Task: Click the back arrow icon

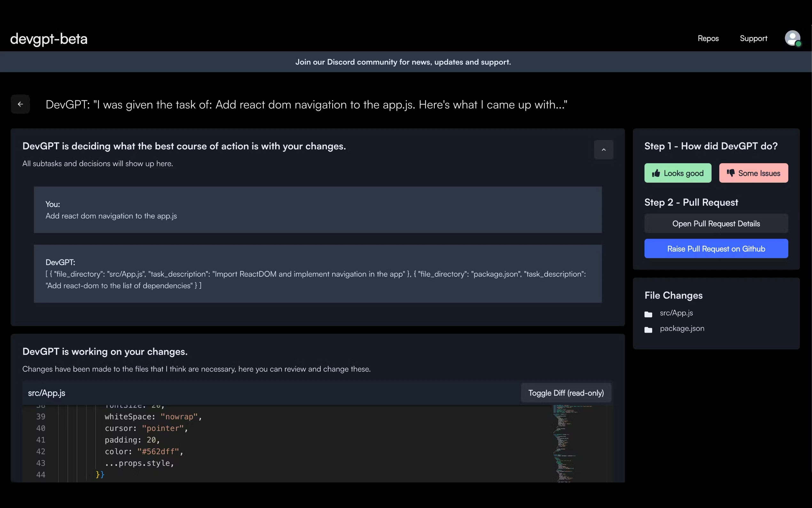Action: coord(20,104)
